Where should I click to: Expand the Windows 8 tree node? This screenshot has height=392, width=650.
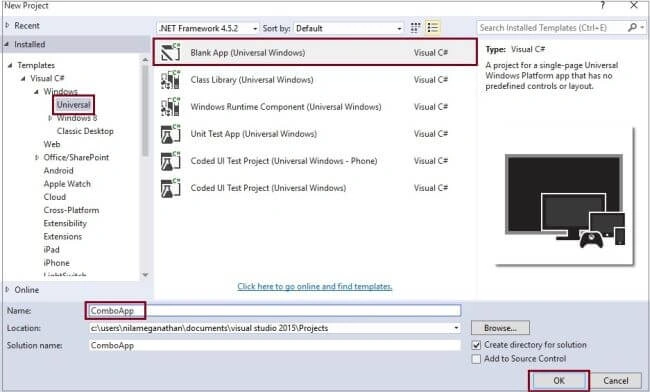coord(50,118)
